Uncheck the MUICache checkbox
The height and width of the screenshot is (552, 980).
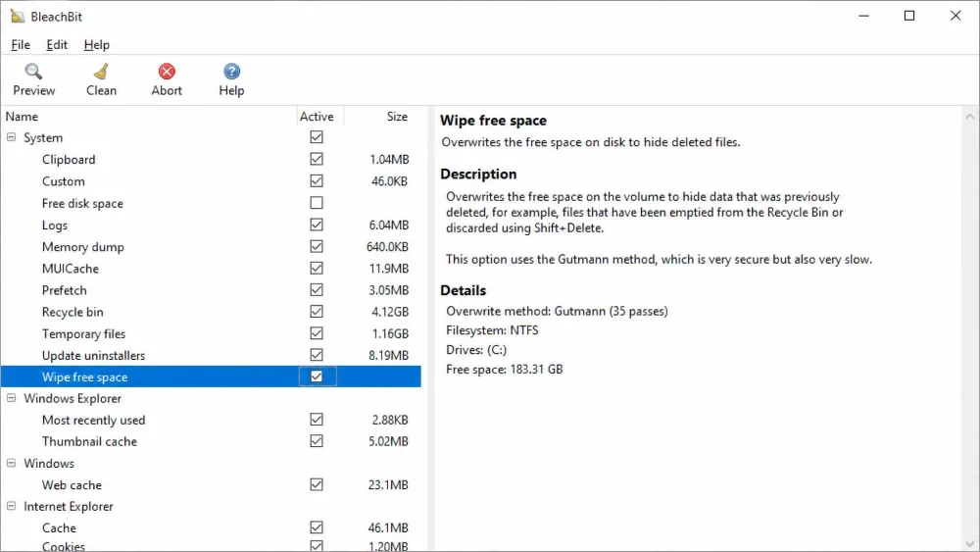pyautogui.click(x=317, y=269)
